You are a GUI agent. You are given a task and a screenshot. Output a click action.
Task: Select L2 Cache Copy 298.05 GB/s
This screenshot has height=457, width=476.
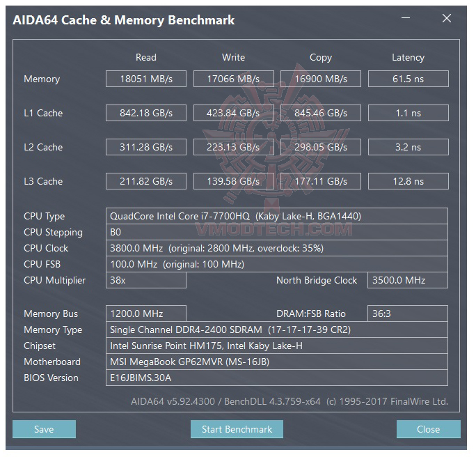coord(321,147)
